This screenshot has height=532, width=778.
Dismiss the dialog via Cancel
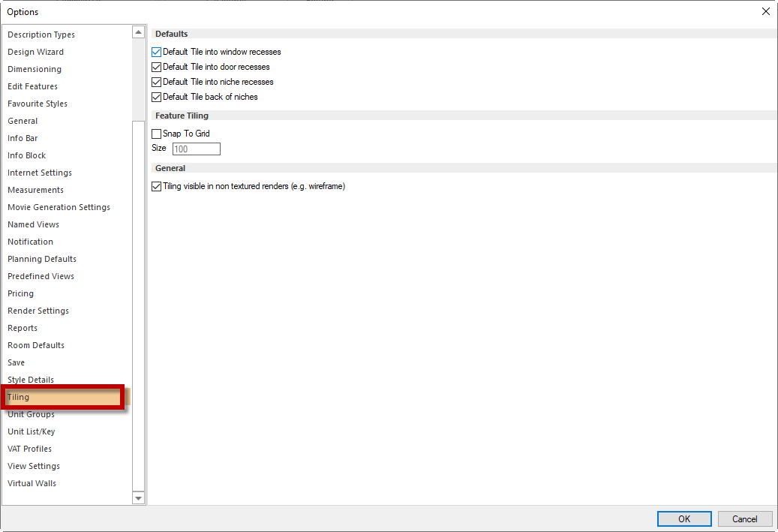[x=744, y=518]
